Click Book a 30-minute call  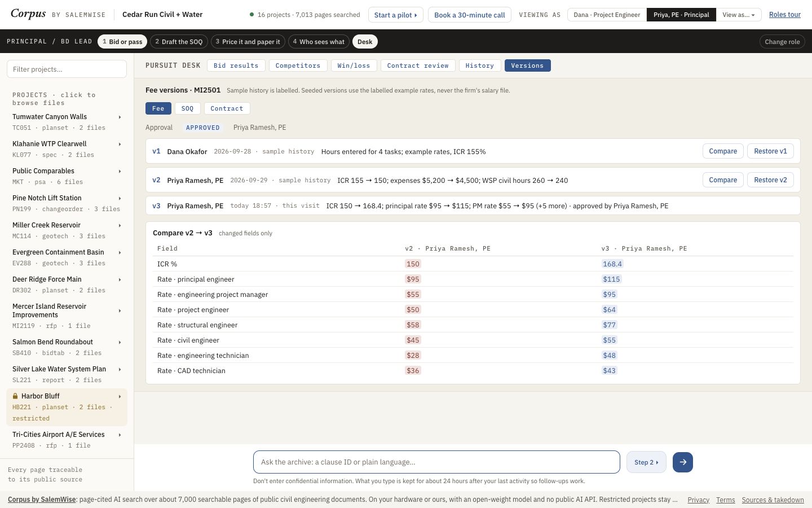470,15
